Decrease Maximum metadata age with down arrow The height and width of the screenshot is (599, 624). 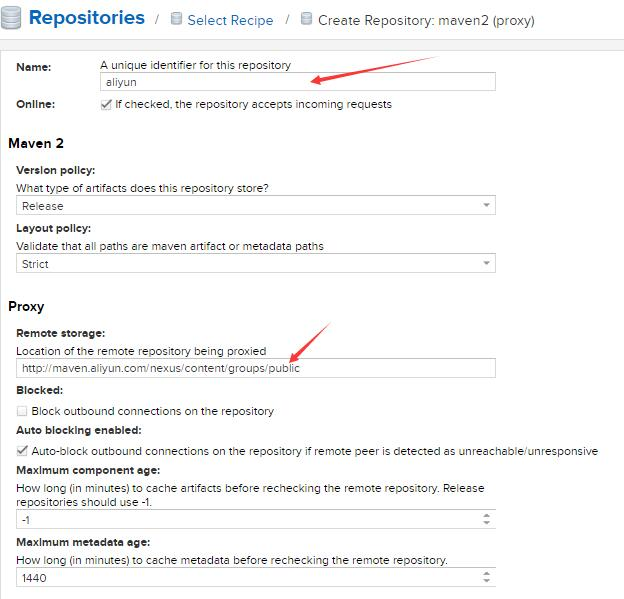(486, 580)
